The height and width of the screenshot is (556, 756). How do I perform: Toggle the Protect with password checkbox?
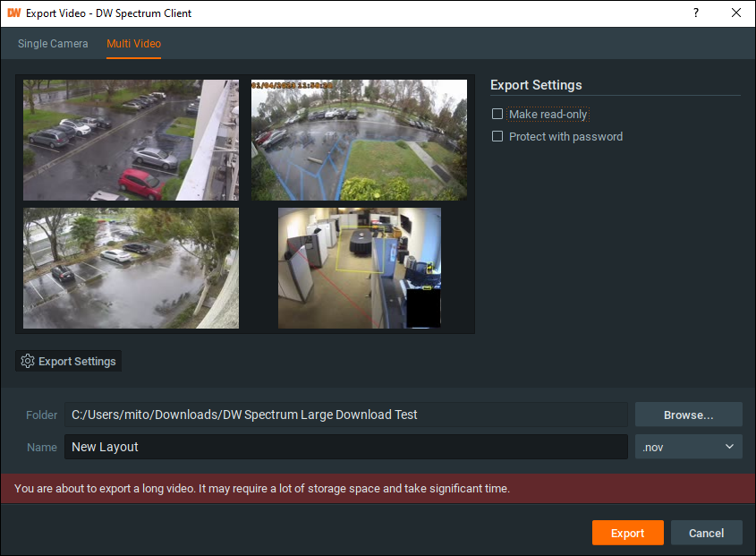pyautogui.click(x=498, y=137)
